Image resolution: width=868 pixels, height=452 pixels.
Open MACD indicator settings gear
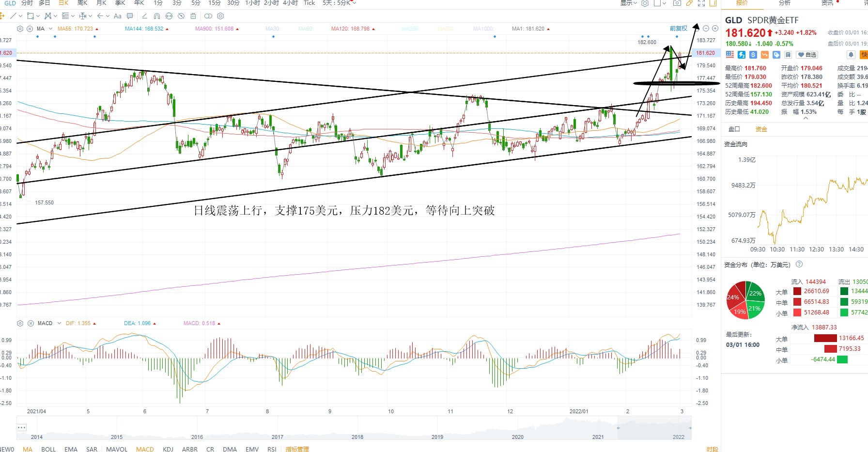pos(20,323)
